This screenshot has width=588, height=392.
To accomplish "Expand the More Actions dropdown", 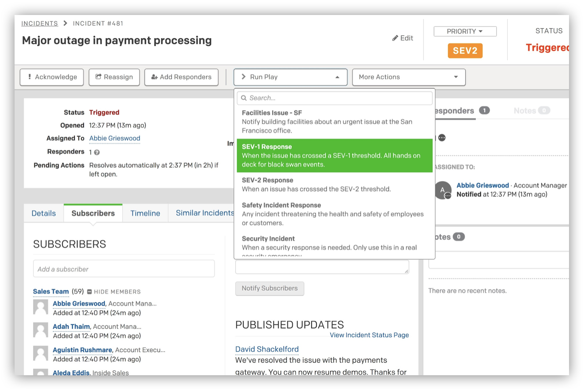I will click(x=408, y=77).
